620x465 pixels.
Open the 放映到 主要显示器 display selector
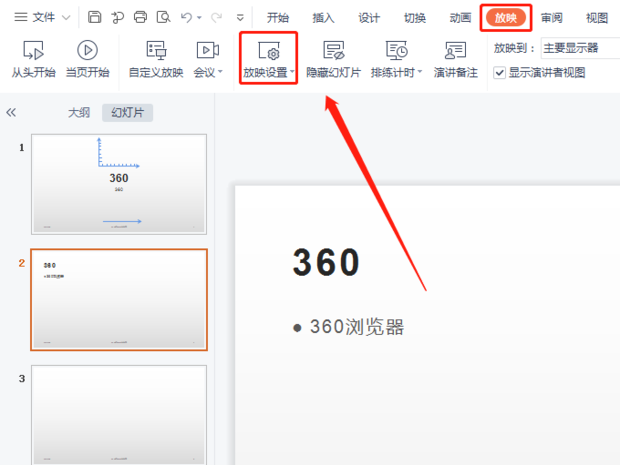580,48
